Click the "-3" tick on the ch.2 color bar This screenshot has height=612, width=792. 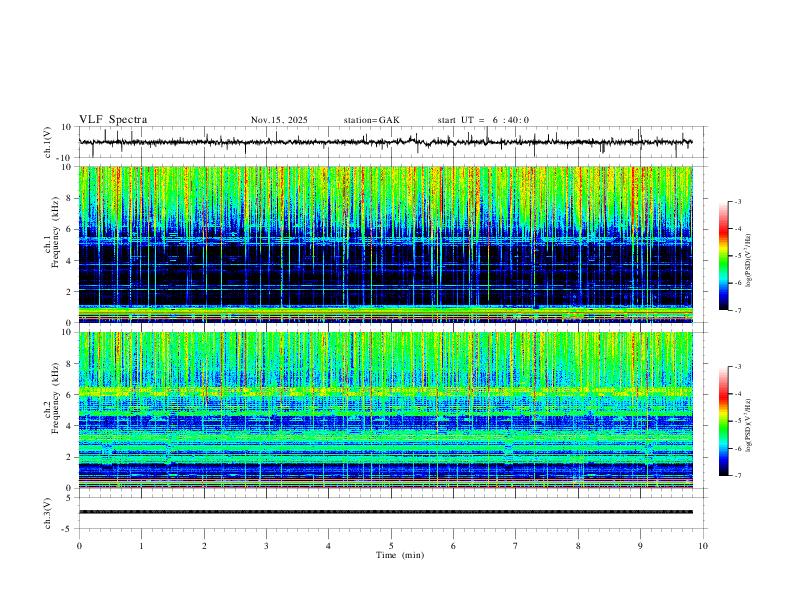[x=737, y=367]
